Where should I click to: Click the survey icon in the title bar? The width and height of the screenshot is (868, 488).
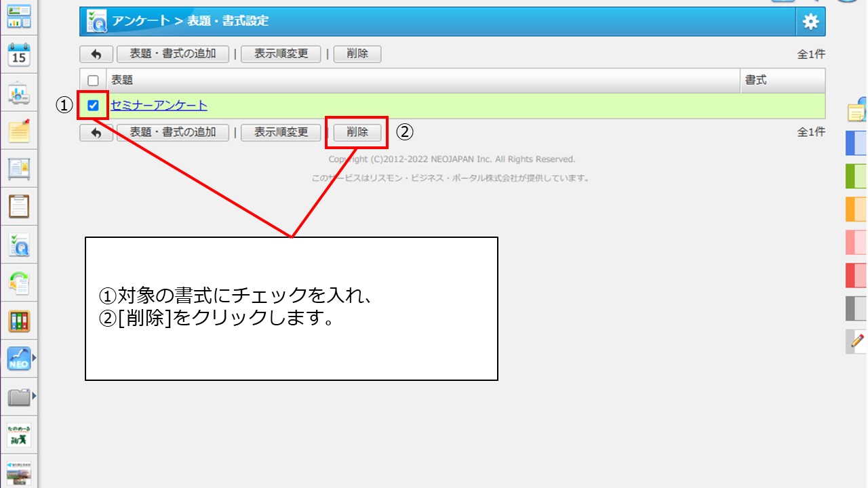tap(96, 22)
